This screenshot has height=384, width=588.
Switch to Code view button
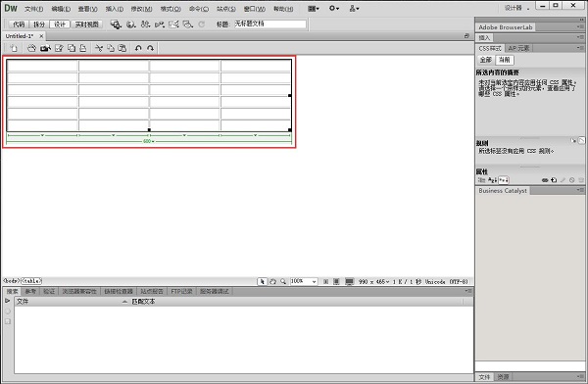tap(19, 24)
